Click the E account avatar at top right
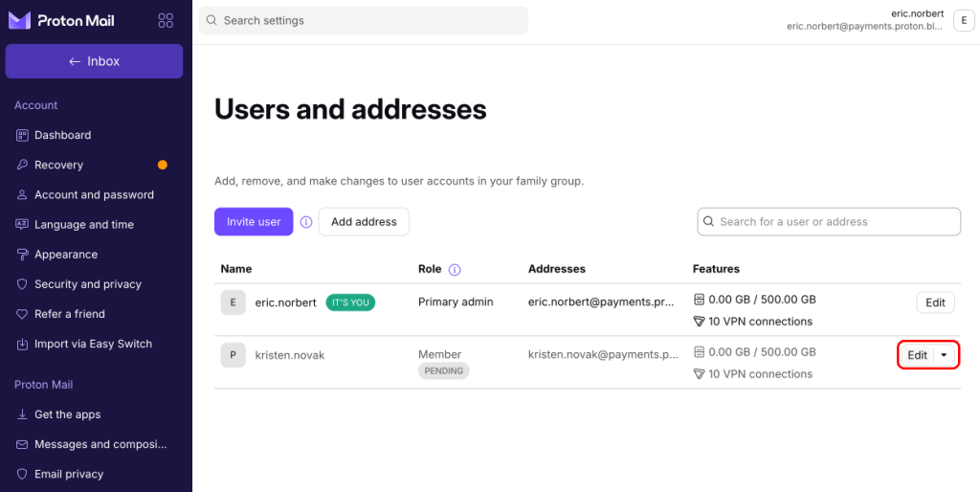Viewport: 980px width, 492px height. point(963,21)
